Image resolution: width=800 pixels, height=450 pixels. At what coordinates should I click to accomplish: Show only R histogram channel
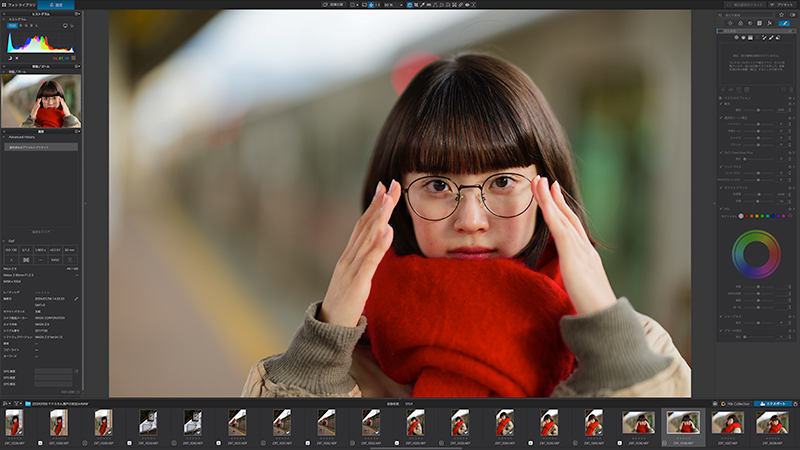[x=21, y=26]
